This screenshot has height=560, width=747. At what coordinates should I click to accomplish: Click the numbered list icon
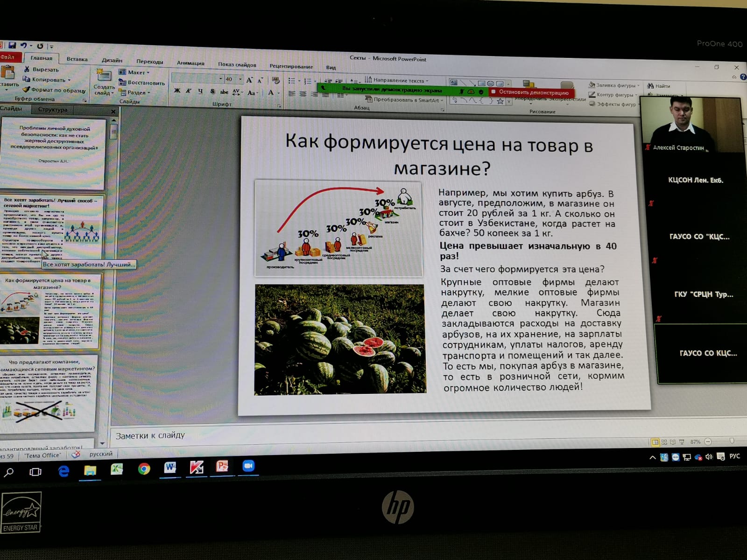pos(308,81)
